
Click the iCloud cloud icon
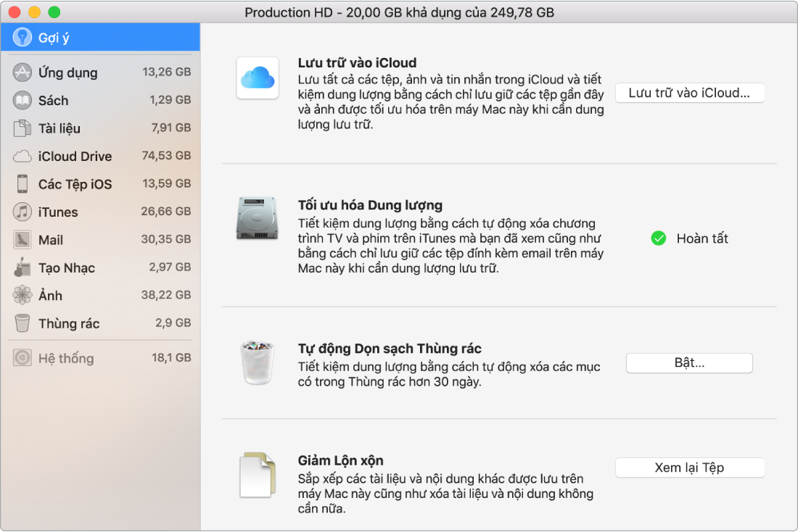258,78
